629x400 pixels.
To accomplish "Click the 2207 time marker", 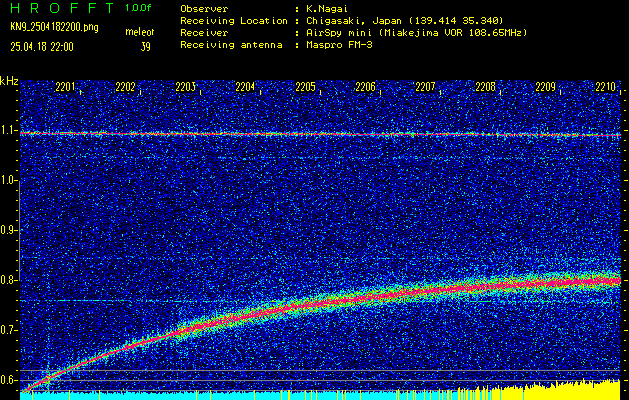I will click(x=425, y=87).
